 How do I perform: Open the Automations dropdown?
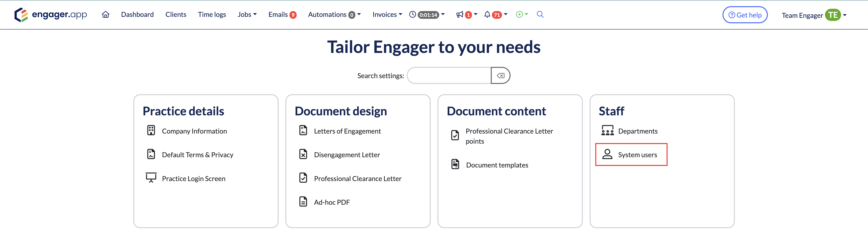[x=334, y=15]
